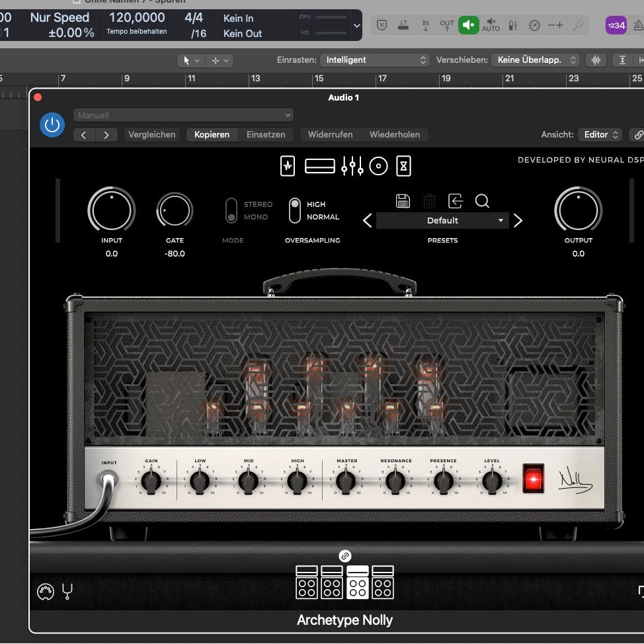Viewport: 644px width, 644px height.
Task: Click the delete preset trash icon
Action: coord(429,201)
